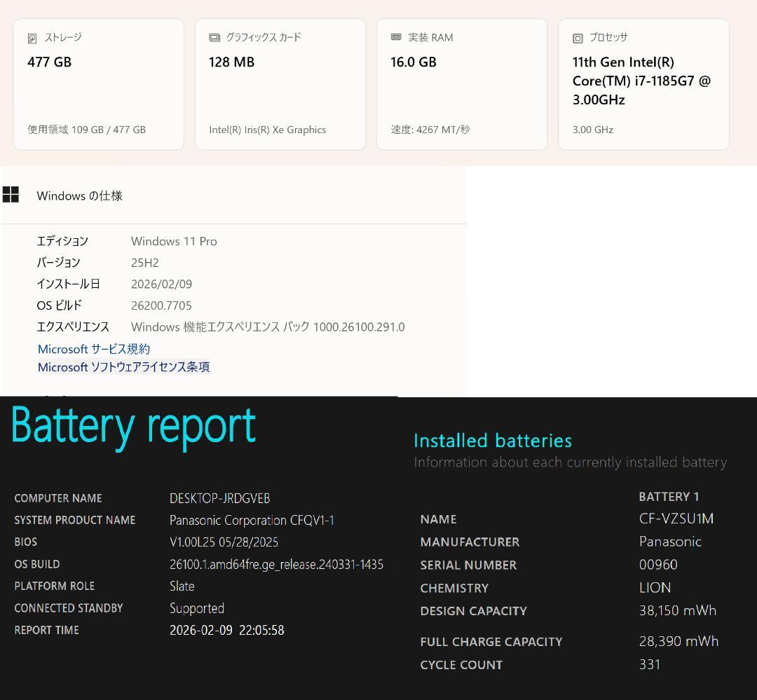Open the Microsoft サービス規約 link
This screenshot has height=700, width=757.
(93, 349)
